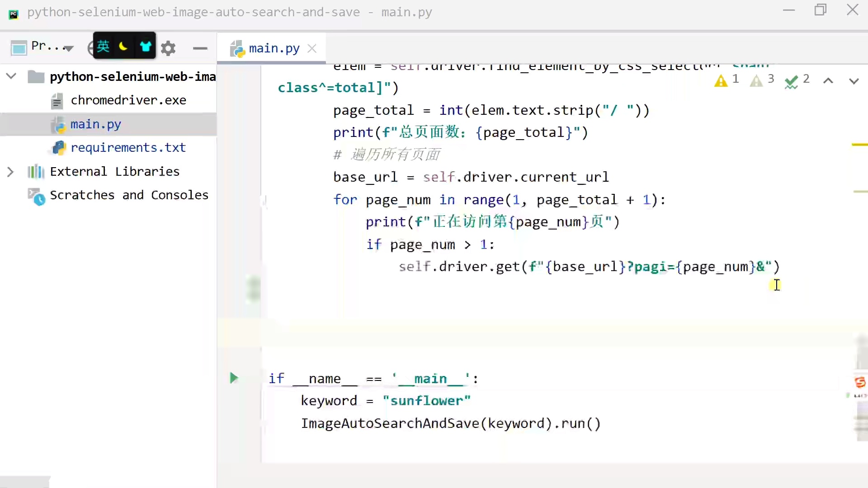Open the Project view dropdown arrow
This screenshot has width=868, height=488.
[68, 49]
